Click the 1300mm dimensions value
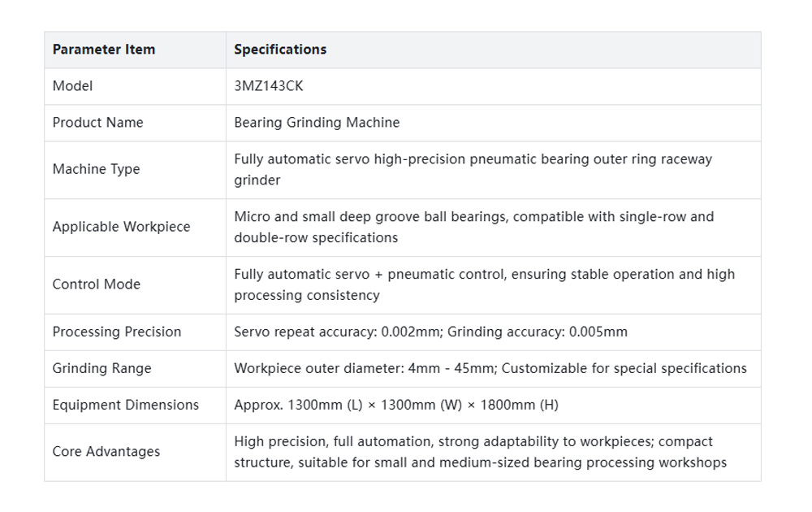Viewport: 812px width, 512px height. [396, 406]
